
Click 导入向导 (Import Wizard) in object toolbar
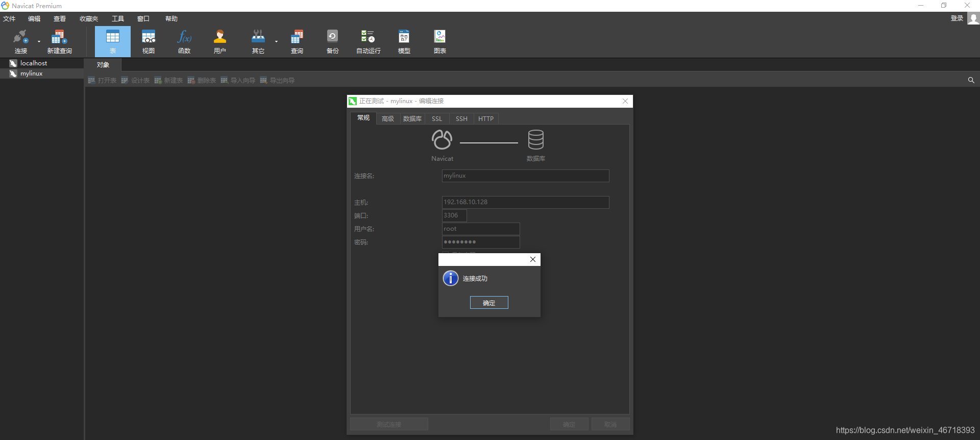[238, 81]
